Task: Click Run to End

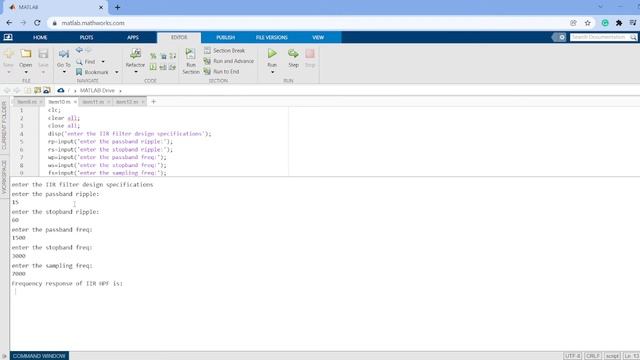Action: coord(221,71)
